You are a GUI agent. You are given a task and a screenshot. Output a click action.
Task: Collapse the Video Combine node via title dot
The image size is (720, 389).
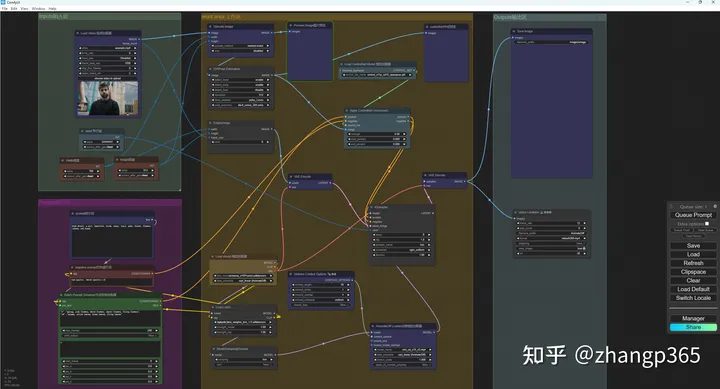(515, 212)
